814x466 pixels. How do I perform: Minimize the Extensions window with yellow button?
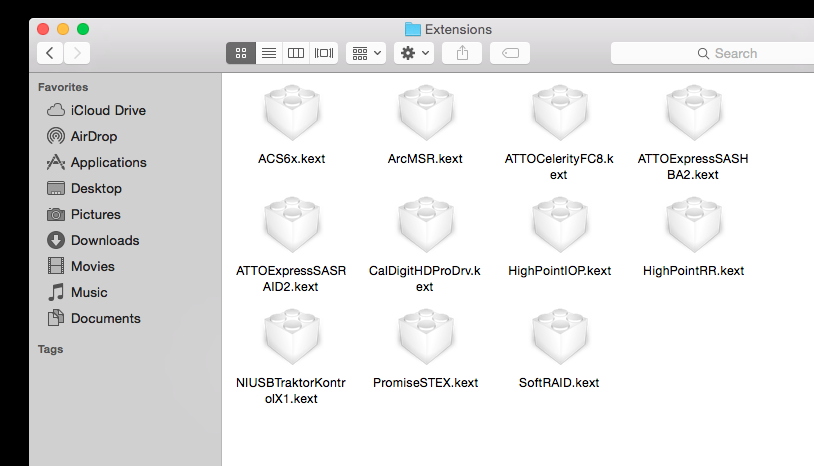63,29
